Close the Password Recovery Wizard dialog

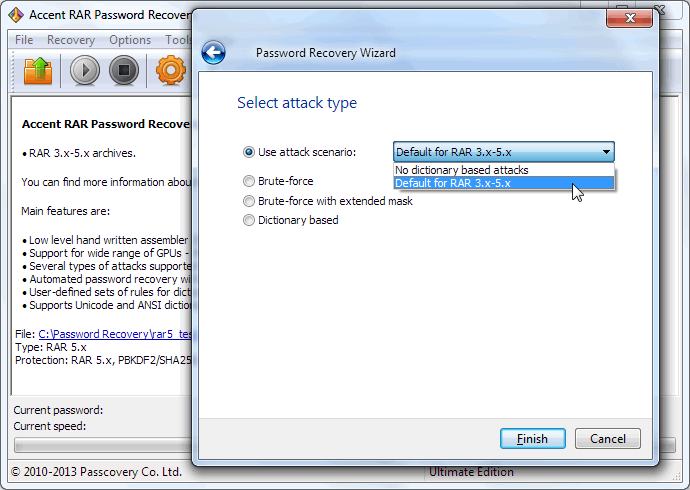631,19
